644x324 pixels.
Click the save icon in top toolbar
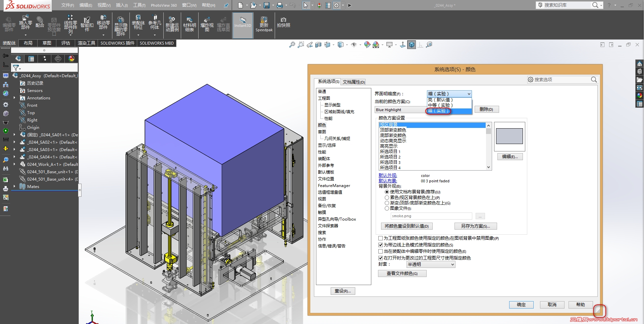pyautogui.click(x=267, y=5)
